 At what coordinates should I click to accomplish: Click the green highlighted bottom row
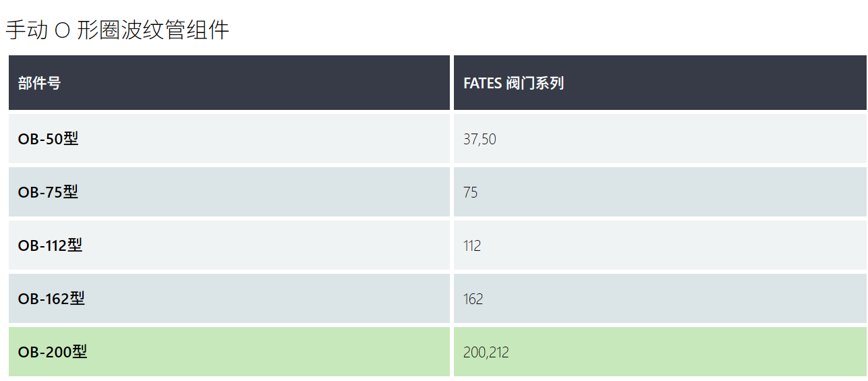[x=438, y=352]
